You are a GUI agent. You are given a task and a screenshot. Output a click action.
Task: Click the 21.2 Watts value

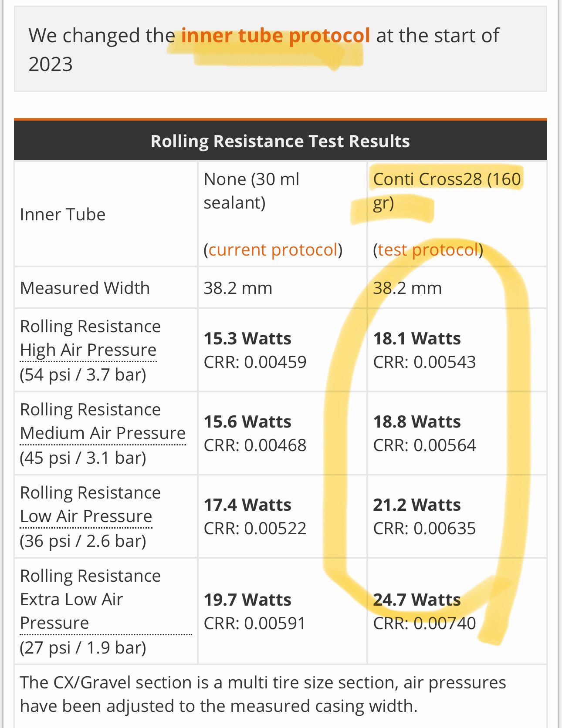417,505
